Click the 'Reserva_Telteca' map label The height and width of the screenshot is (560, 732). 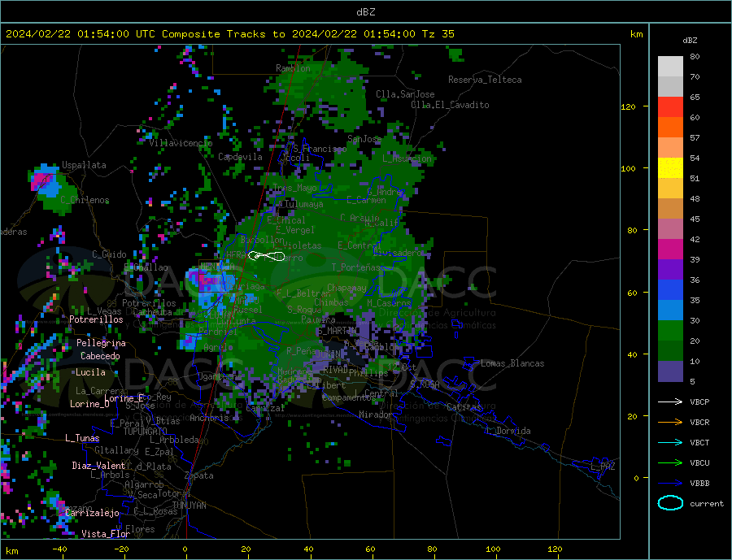click(485, 80)
